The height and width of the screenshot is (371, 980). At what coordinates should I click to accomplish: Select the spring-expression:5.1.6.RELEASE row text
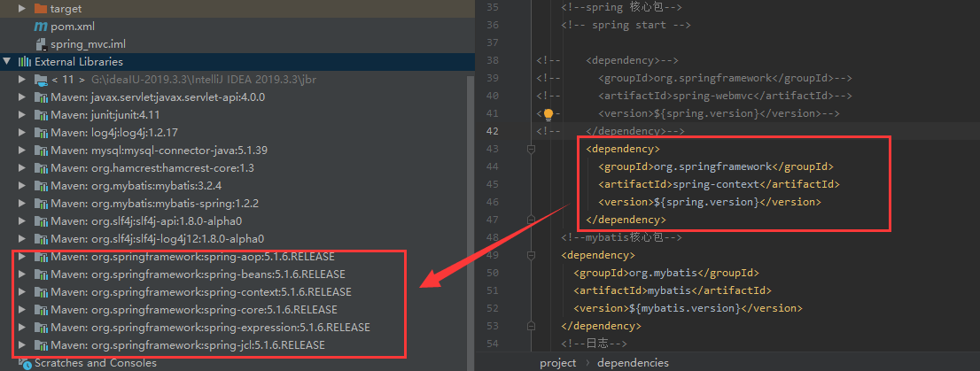[x=211, y=328]
